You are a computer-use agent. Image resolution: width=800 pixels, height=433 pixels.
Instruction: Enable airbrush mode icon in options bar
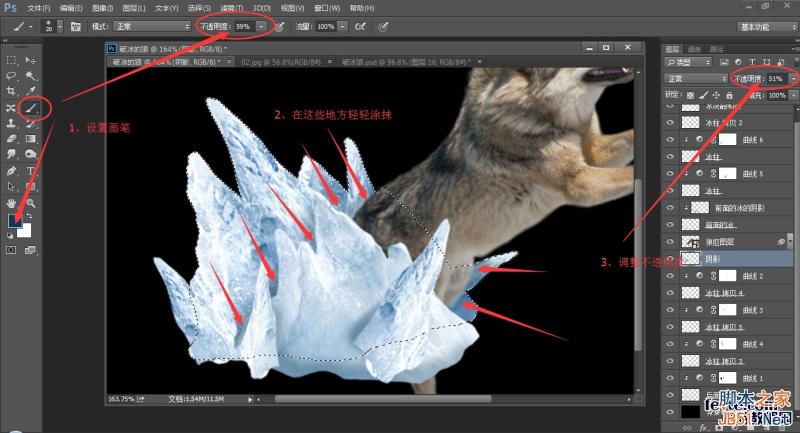point(360,27)
